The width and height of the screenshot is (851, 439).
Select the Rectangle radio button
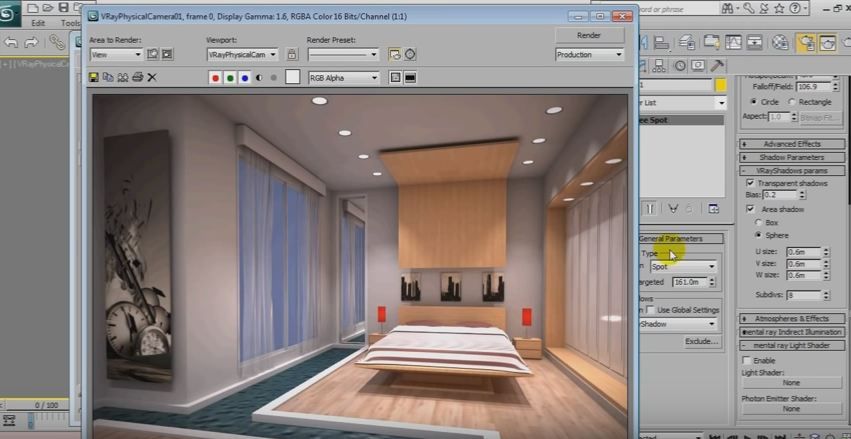[x=792, y=101]
